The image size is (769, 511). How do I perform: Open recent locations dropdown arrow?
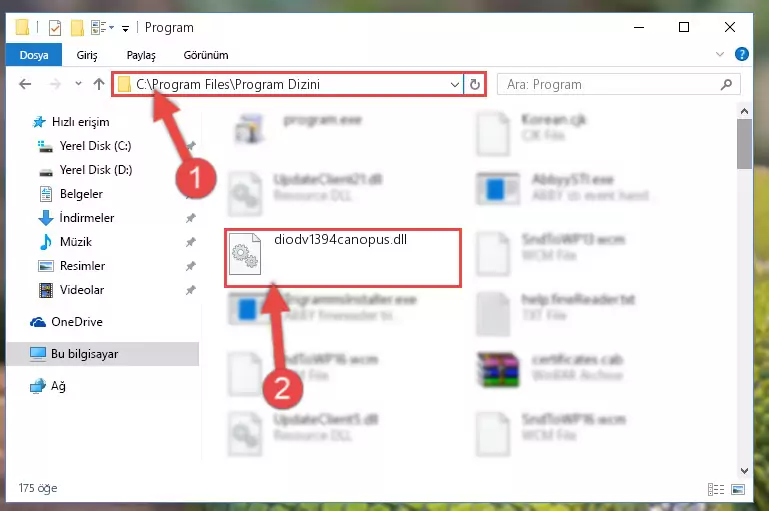[x=78, y=84]
